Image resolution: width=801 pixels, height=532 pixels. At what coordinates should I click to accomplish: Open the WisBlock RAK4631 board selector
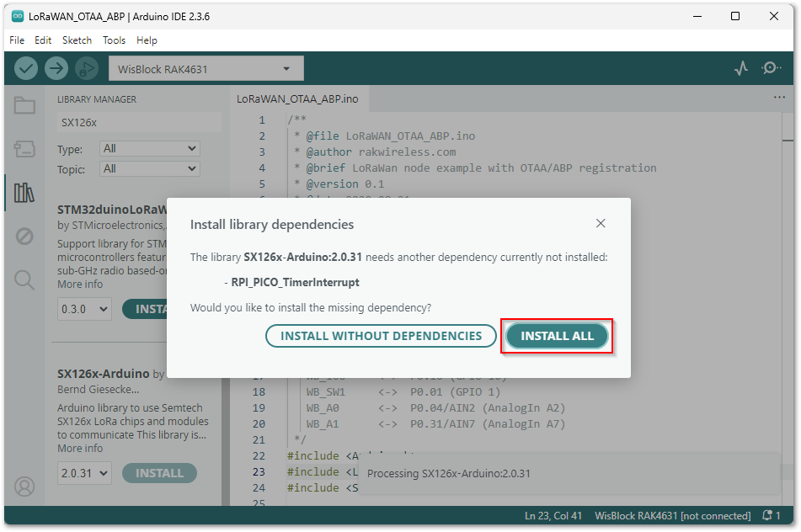pyautogui.click(x=206, y=68)
